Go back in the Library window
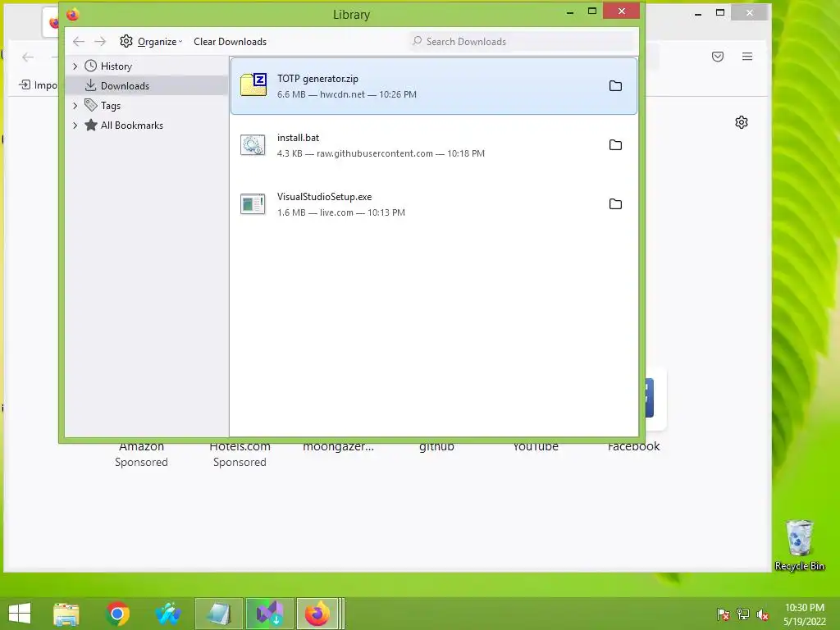Viewport: 840px width, 630px height. point(79,41)
